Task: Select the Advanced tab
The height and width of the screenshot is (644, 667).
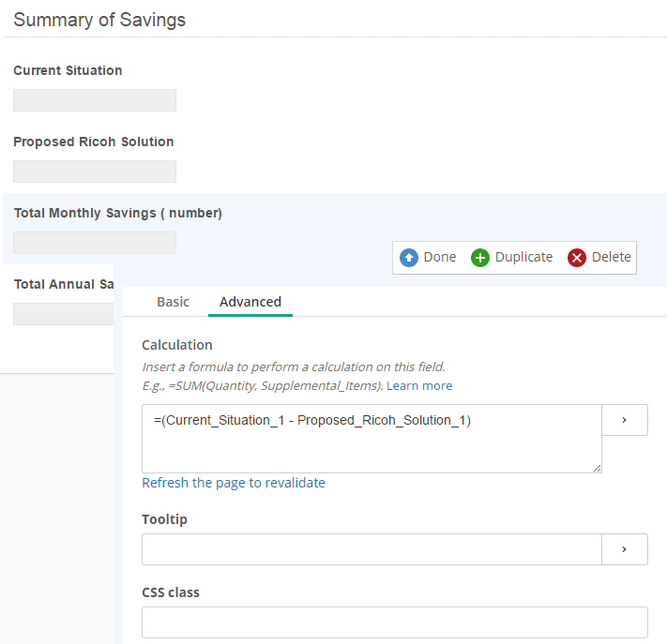Action: click(x=250, y=302)
